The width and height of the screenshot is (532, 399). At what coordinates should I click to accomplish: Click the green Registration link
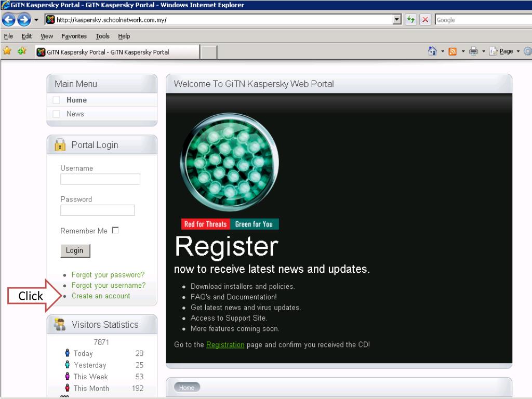(225, 345)
